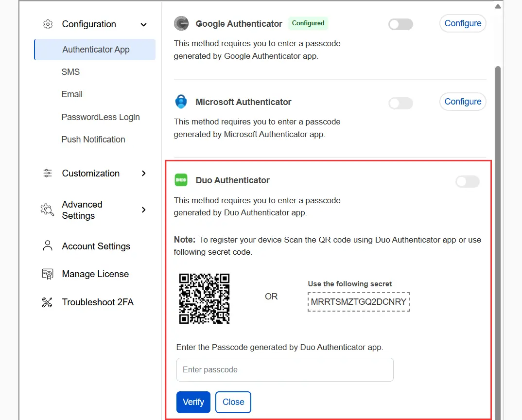Select SMS in the sidebar
This screenshot has height=420, width=522.
pos(70,72)
